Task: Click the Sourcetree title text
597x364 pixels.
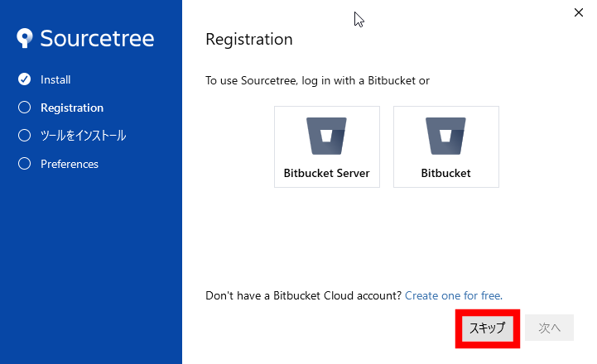Action: [x=97, y=38]
